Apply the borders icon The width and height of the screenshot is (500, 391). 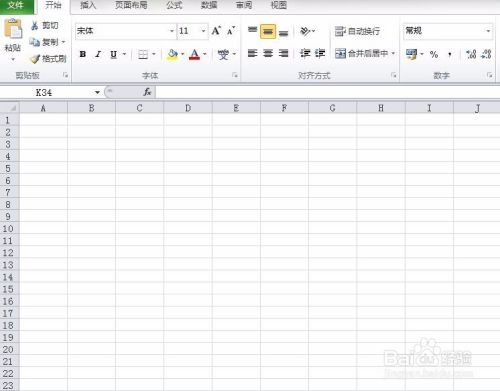pyautogui.click(x=143, y=54)
